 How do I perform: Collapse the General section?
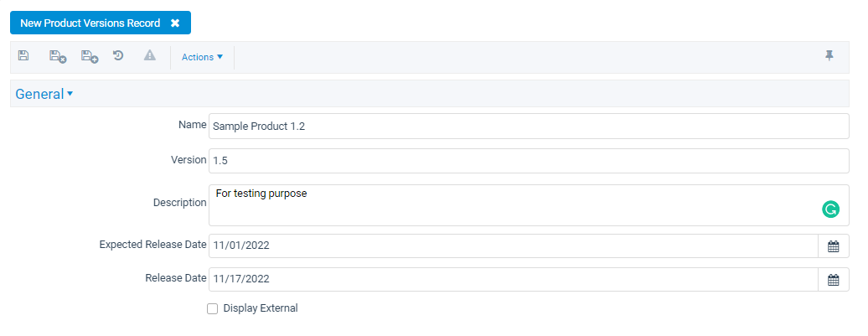[x=44, y=94]
